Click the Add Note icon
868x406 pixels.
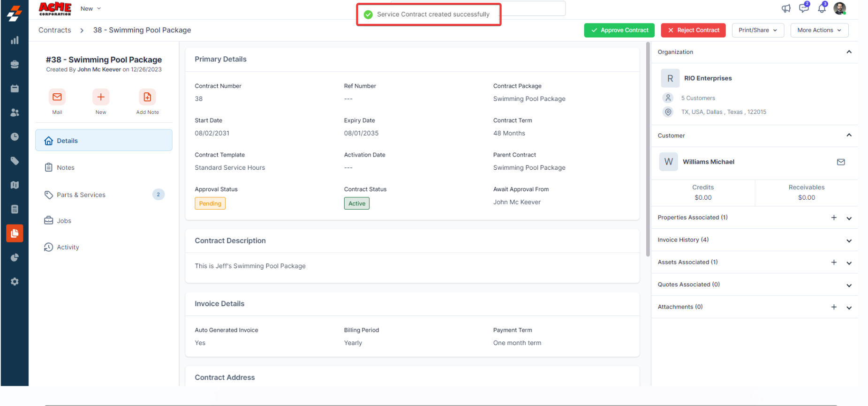tap(147, 97)
